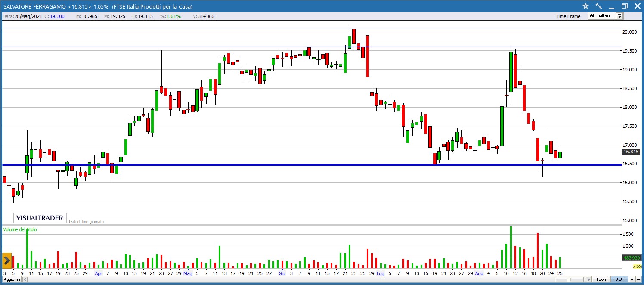Viewport: 644px width, 285px height.
Task: Select the horizontal line near 19.600
Action: tap(311, 47)
